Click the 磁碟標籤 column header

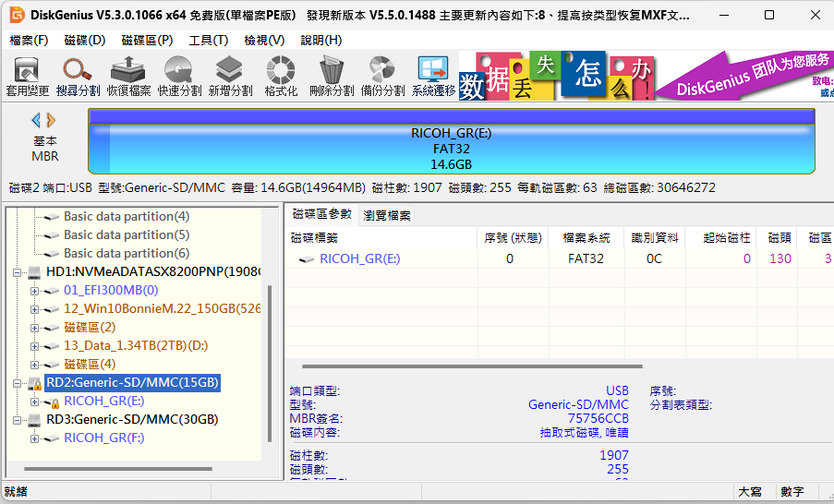tap(381, 238)
